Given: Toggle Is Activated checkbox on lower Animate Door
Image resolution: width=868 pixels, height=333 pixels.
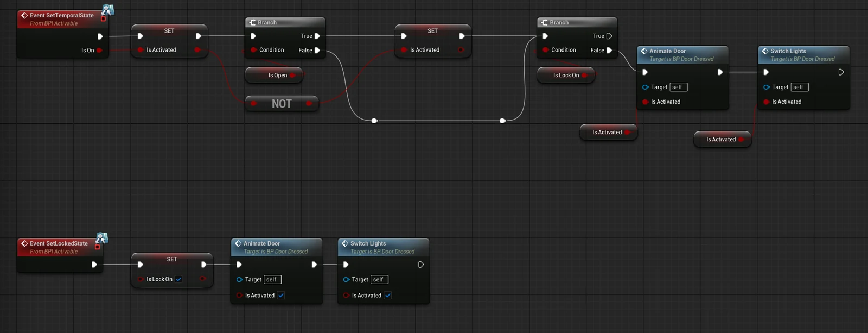Looking at the screenshot, I should pos(281,296).
